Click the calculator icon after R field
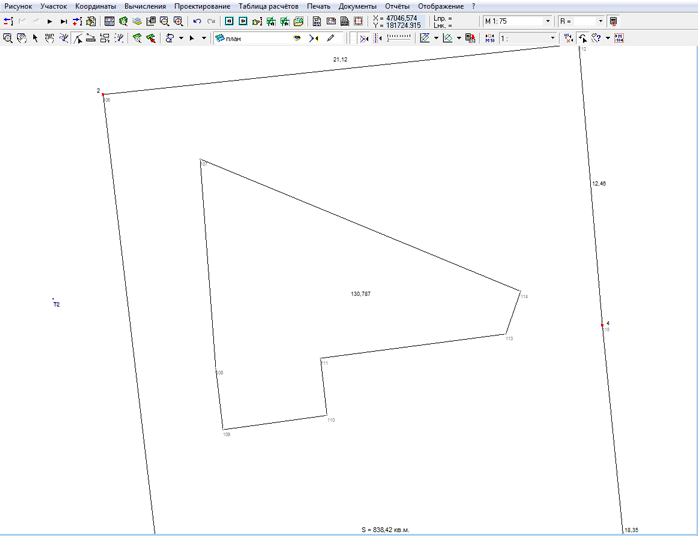 [x=614, y=21]
